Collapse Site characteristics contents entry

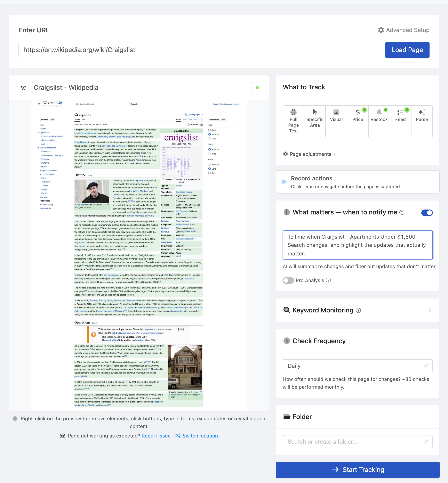(x=38, y=148)
